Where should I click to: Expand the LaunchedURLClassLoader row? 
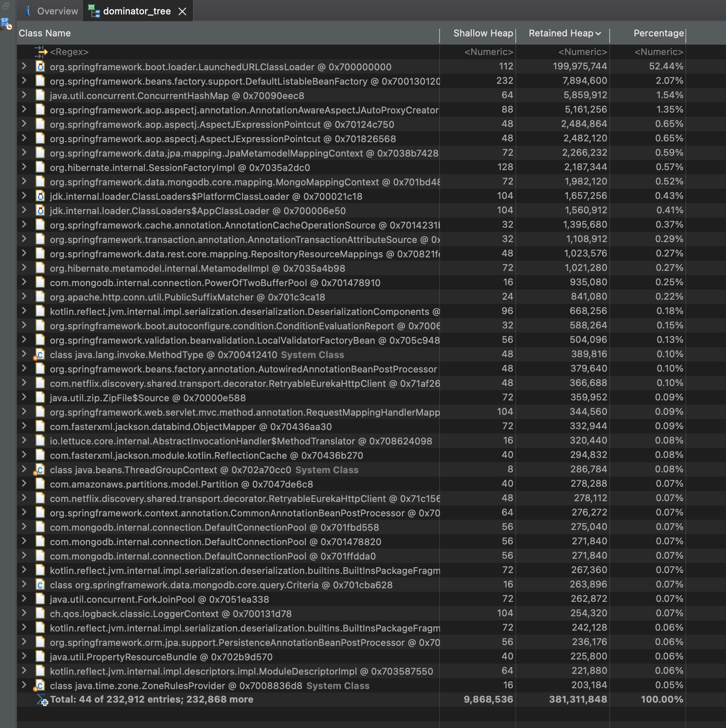pyautogui.click(x=24, y=66)
